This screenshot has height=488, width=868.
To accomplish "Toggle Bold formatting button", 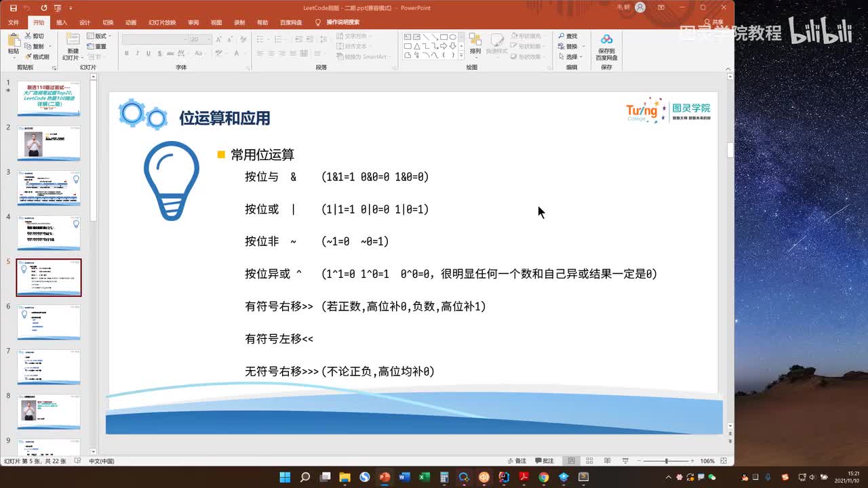I will pos(127,53).
